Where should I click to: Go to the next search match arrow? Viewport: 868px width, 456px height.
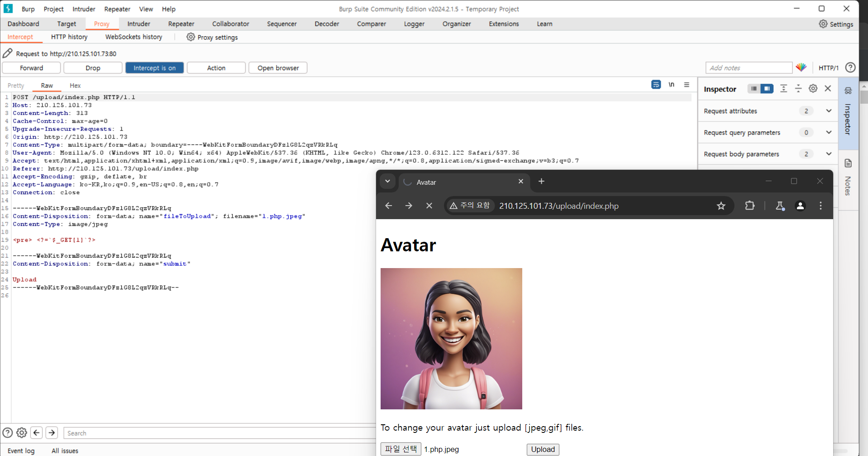click(52, 433)
